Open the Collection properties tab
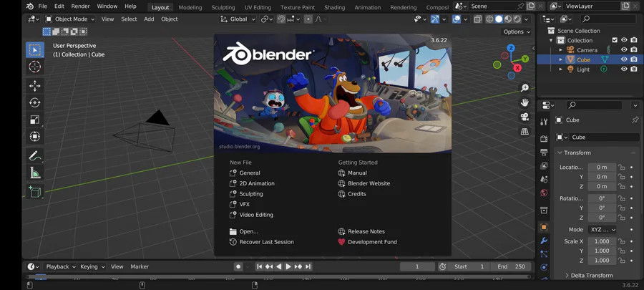The height and width of the screenshot is (290, 644). click(544, 210)
